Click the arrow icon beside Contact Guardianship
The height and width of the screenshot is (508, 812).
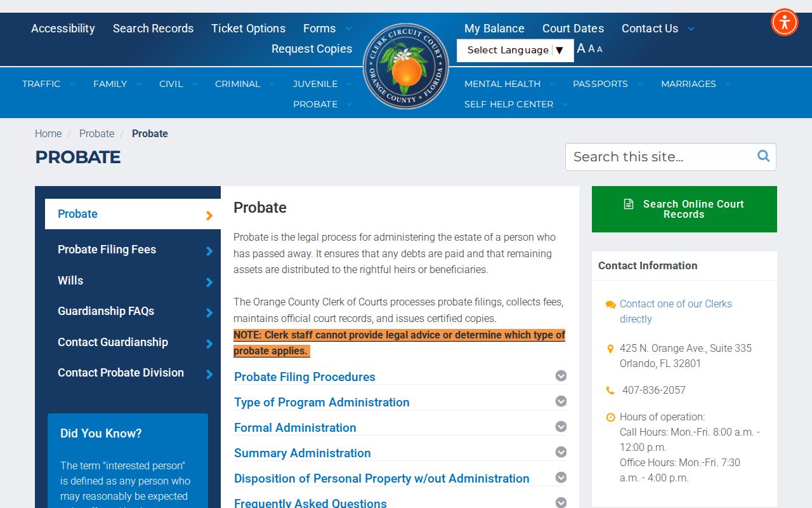[209, 344]
